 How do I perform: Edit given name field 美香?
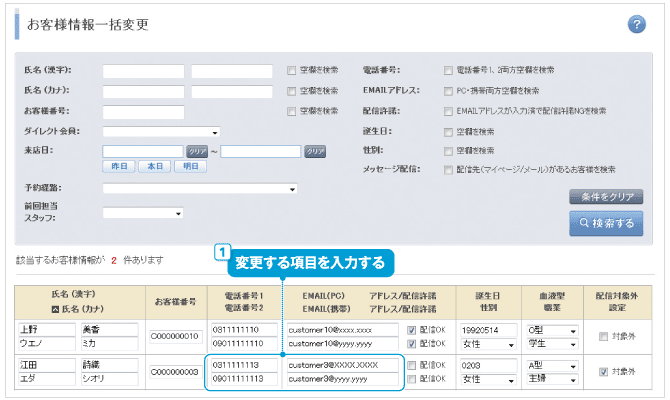[x=109, y=330]
